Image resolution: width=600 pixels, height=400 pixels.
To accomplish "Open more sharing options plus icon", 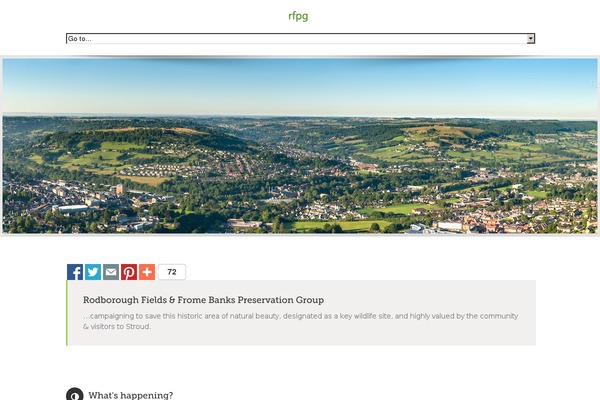I will (147, 272).
